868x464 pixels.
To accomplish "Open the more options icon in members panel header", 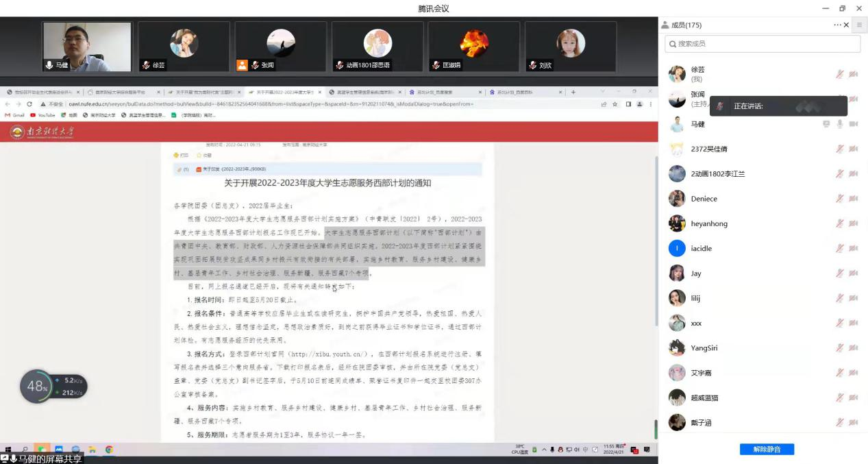I will click(x=837, y=25).
